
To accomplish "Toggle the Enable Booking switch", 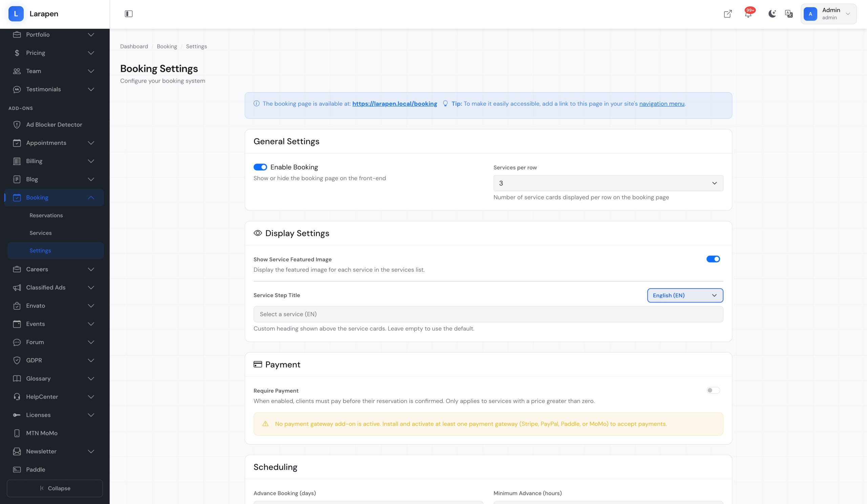I will pos(260,167).
